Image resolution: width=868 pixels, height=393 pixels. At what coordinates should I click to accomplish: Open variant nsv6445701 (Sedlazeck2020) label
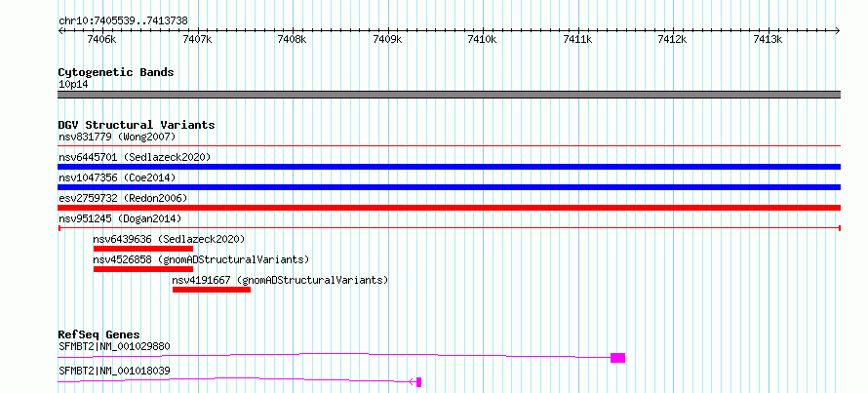point(135,157)
